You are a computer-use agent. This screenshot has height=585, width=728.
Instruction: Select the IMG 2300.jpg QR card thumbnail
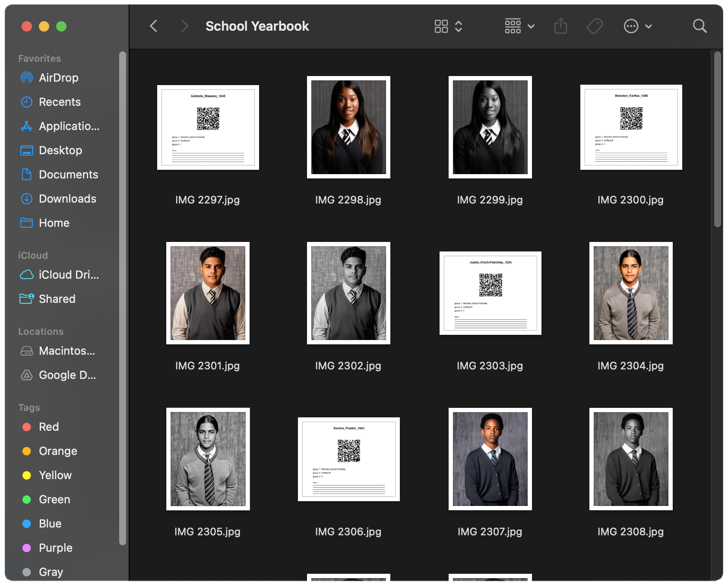coord(631,127)
